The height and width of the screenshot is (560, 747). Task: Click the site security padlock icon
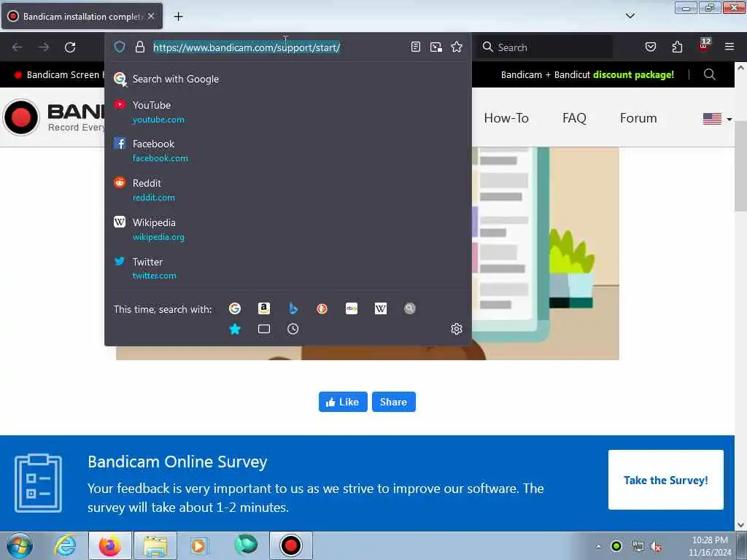point(139,47)
